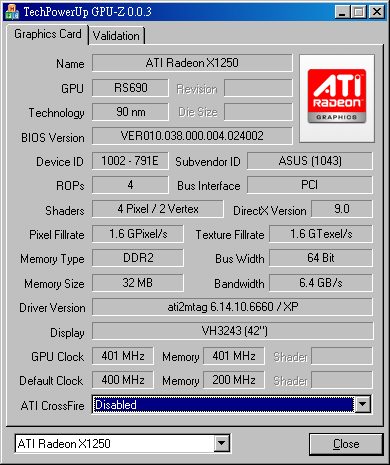390x465 pixels.
Task: Click the Bandwidth field 6.4 GB/s
Action: pos(321,283)
